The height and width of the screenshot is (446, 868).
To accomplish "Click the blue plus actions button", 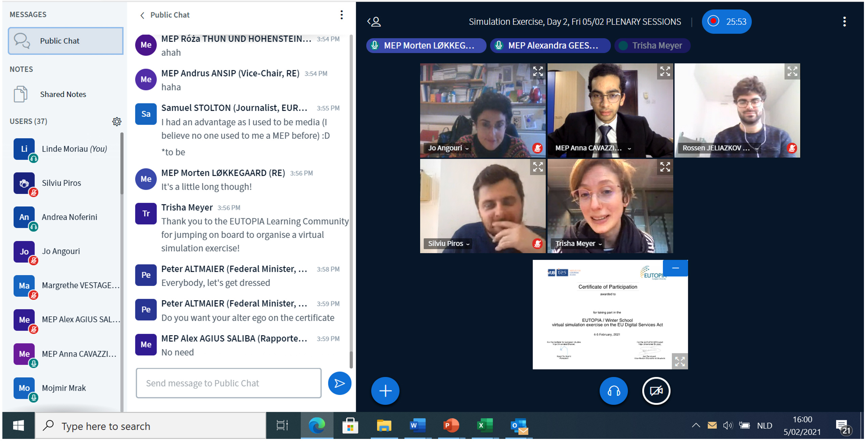I will (x=385, y=391).
